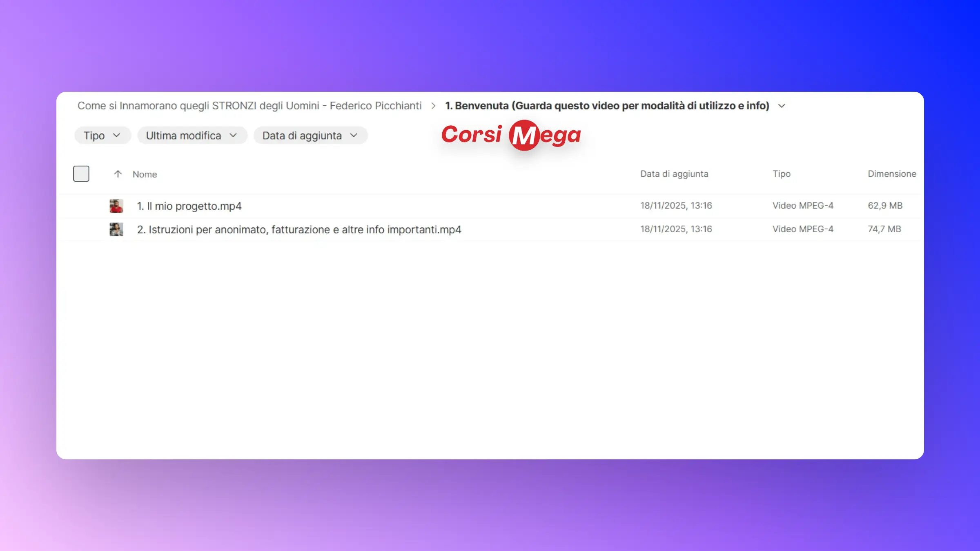Viewport: 980px width, 551px height.
Task: Click the sort direction arrow next to Nome
Action: pyautogui.click(x=118, y=174)
